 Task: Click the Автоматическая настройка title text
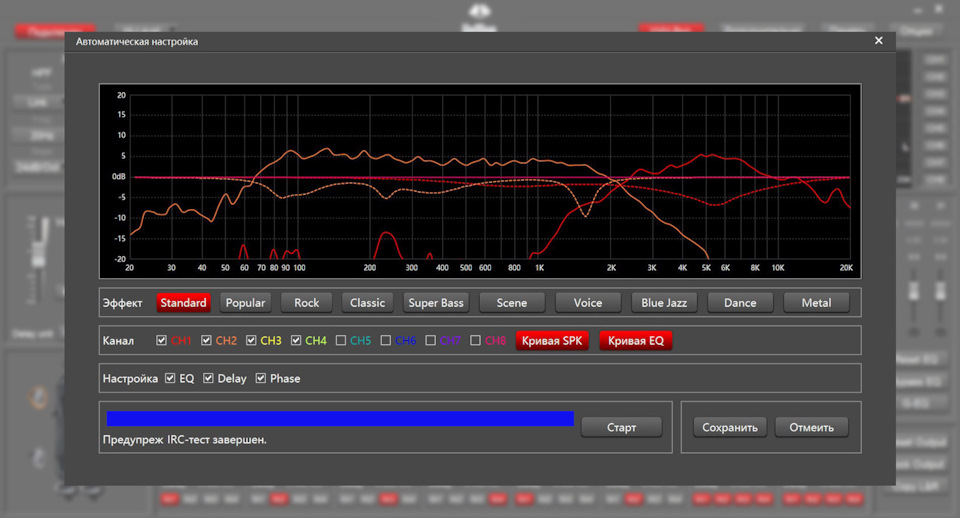tap(137, 42)
